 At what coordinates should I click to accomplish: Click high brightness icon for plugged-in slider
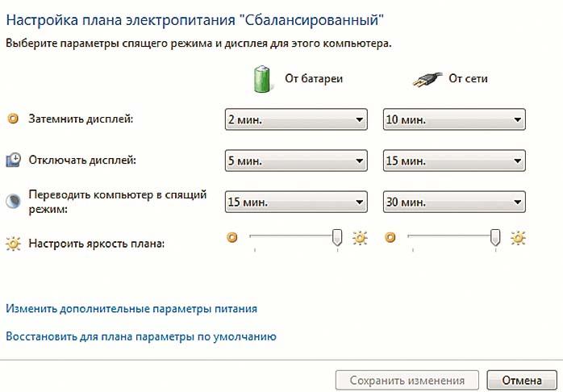tap(518, 238)
